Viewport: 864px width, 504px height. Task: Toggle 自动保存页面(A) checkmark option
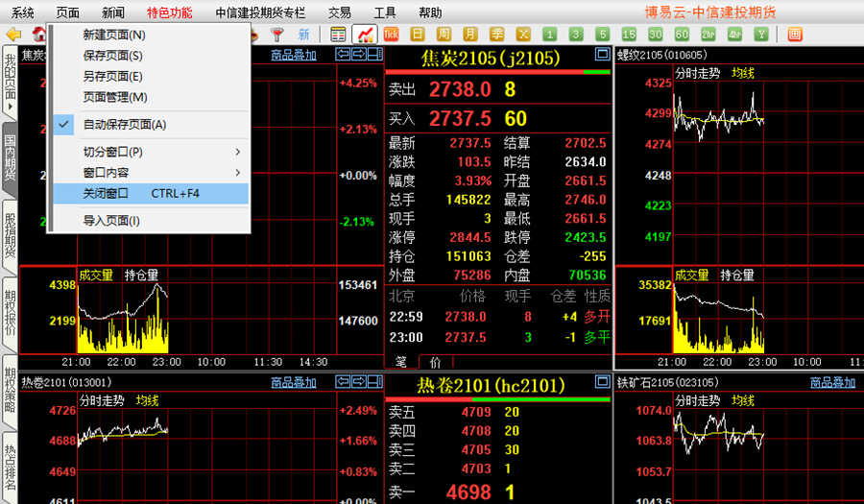(x=125, y=124)
